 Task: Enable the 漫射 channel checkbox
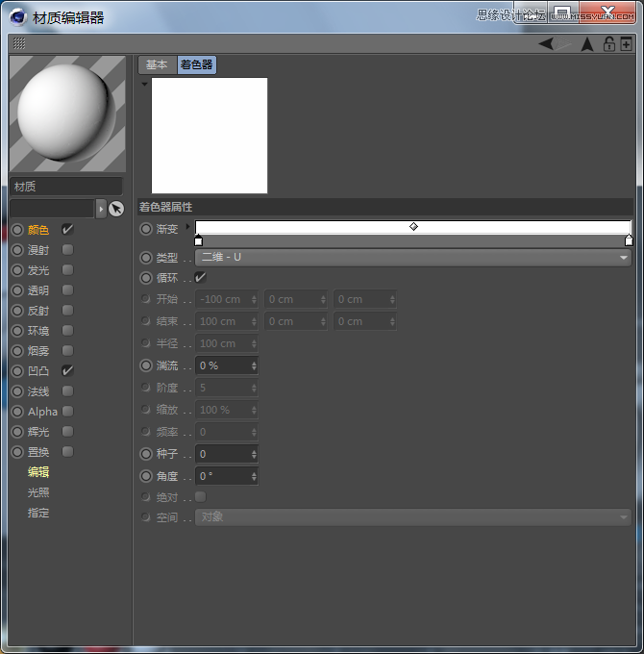(67, 250)
